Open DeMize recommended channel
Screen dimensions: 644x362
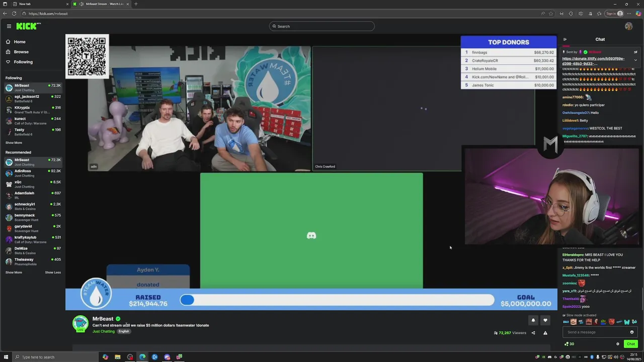click(x=33, y=250)
